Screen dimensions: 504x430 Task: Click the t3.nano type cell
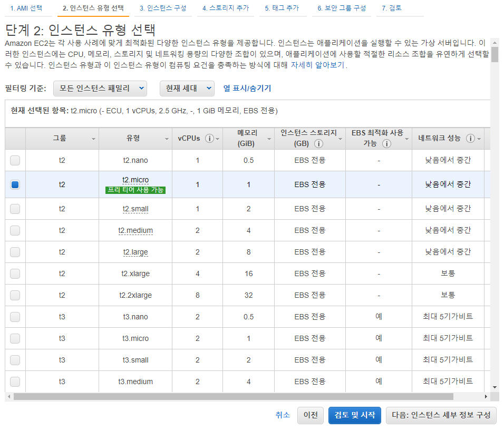(x=135, y=317)
